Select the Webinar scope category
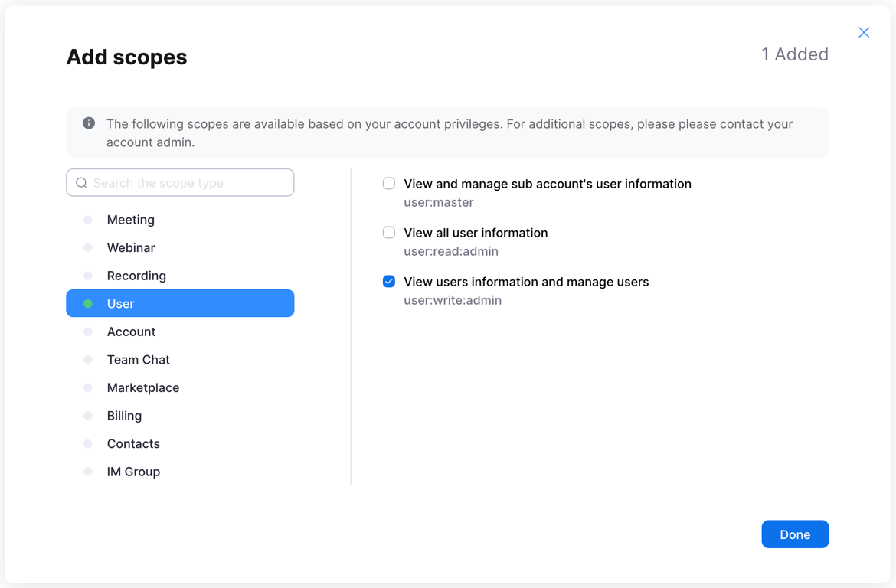896x588 pixels. pyautogui.click(x=131, y=248)
